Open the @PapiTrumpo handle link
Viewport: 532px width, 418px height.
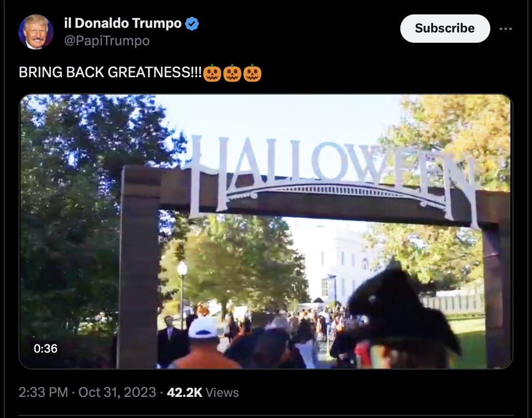pyautogui.click(x=107, y=41)
